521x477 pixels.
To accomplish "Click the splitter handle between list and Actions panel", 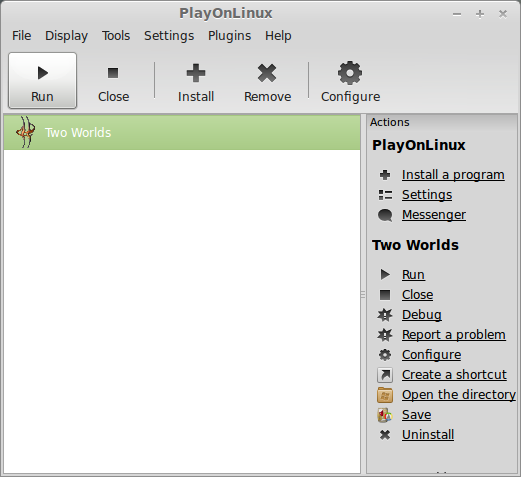I will tap(363, 295).
